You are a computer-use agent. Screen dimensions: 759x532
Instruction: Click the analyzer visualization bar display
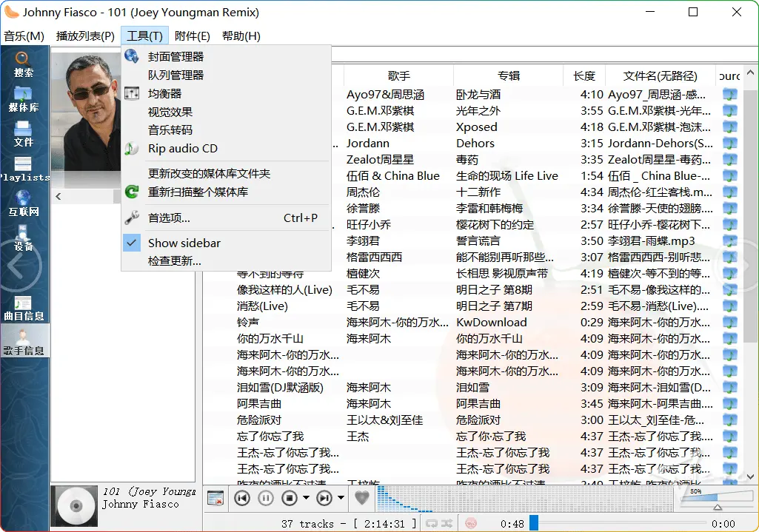click(525, 499)
